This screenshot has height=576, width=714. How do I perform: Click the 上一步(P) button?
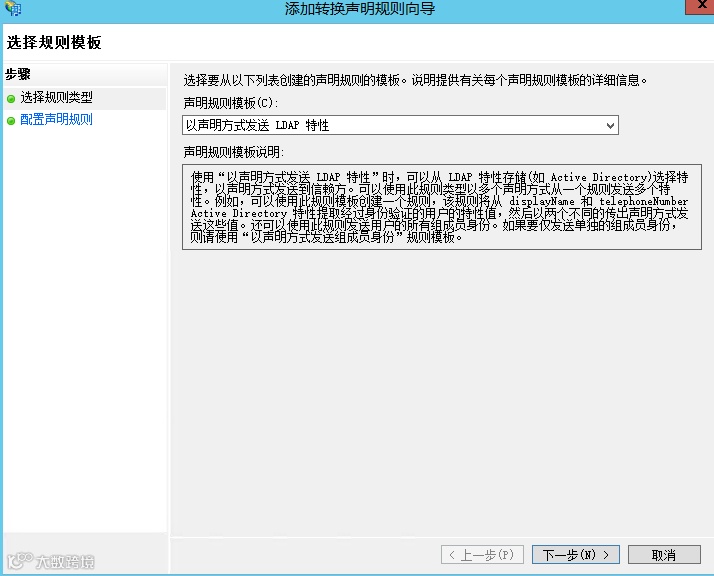click(x=482, y=555)
